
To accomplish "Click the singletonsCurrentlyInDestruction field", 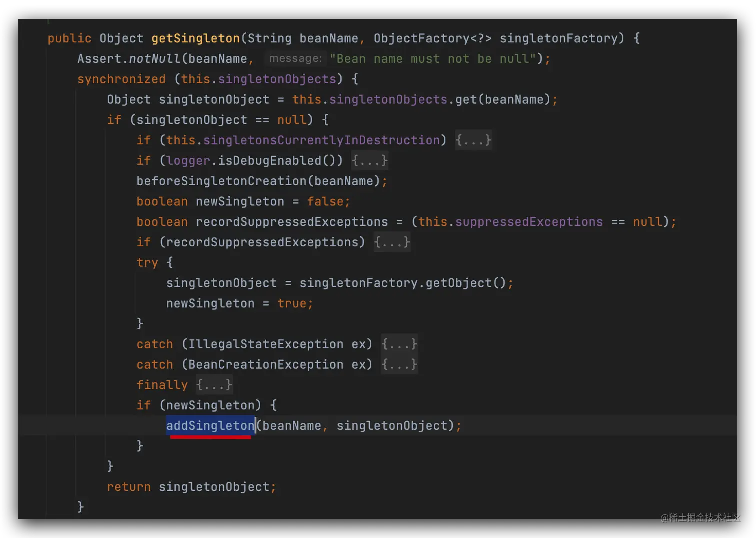I will pos(321,140).
